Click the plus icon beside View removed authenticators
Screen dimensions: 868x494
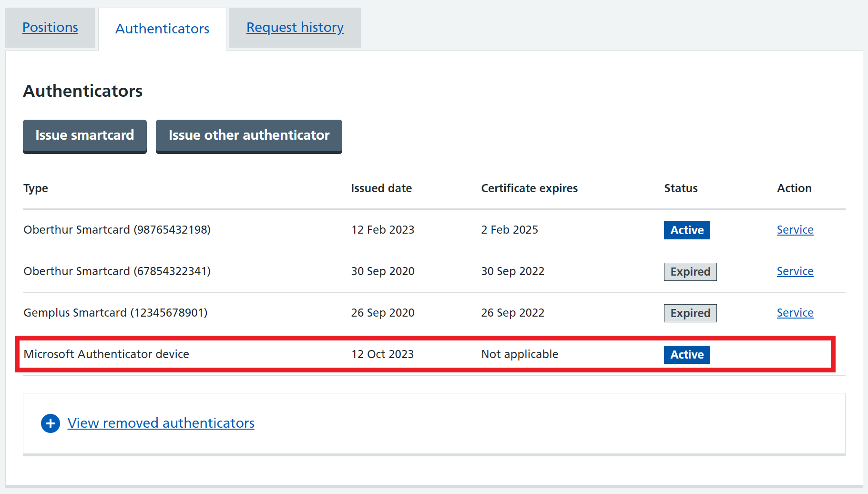[x=51, y=423]
